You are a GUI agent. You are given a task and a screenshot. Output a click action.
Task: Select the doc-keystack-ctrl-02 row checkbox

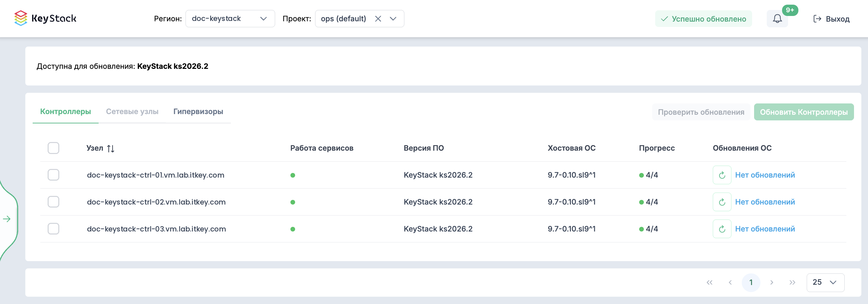coord(53,202)
